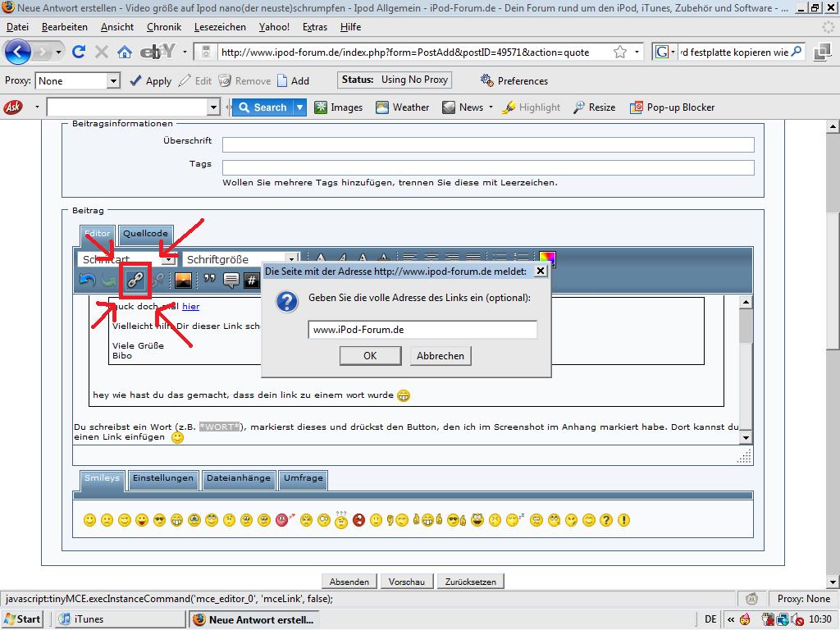Image resolution: width=840 pixels, height=630 pixels.
Task: Click into the Überschrift input field
Action: click(x=488, y=144)
